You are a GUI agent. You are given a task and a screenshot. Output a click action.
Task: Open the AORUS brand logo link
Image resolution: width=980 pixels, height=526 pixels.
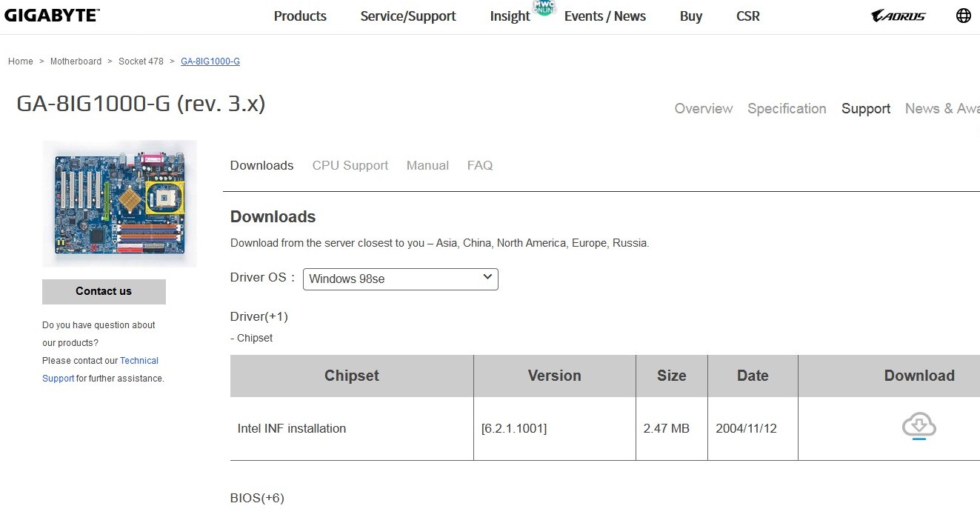[898, 16]
